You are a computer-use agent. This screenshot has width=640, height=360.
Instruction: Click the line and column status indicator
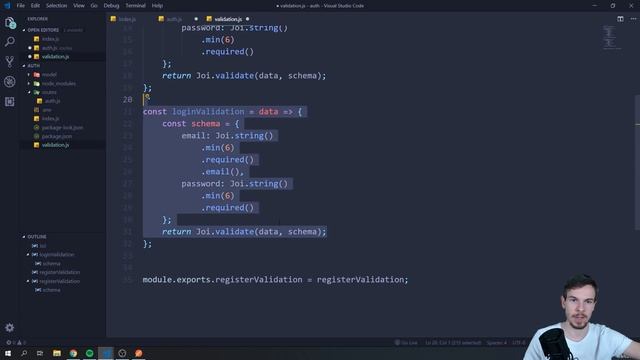(x=453, y=342)
